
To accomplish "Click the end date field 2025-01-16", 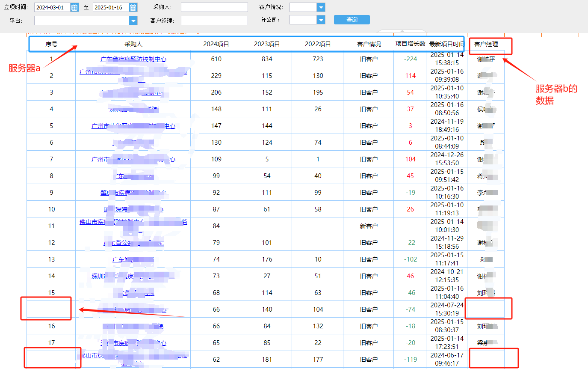I will (x=111, y=7).
